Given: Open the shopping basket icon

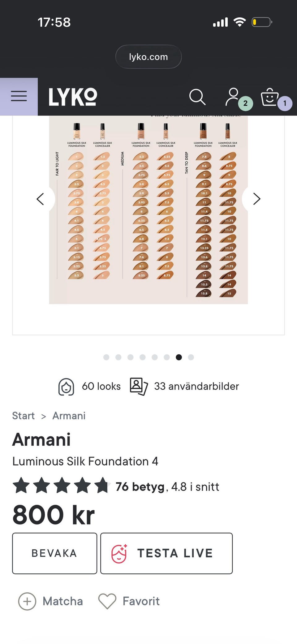Looking at the screenshot, I should pyautogui.click(x=270, y=97).
